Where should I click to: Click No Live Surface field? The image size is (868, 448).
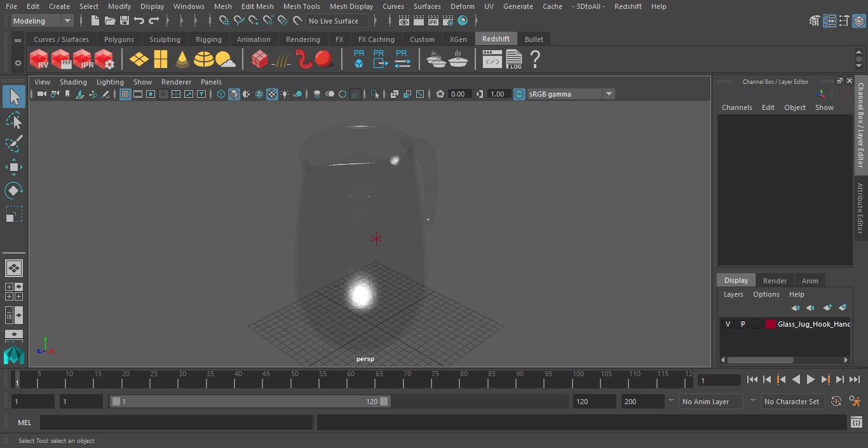(337, 21)
